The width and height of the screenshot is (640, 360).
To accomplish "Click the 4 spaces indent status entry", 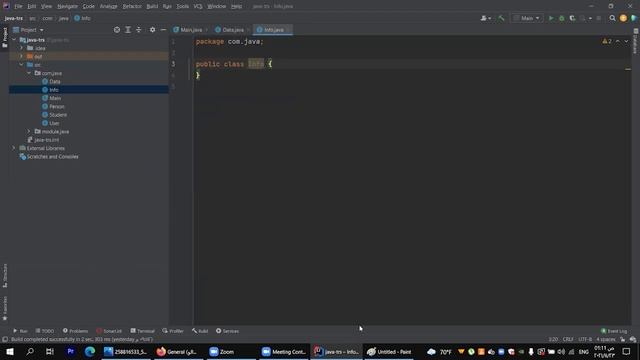I will click(606, 340).
